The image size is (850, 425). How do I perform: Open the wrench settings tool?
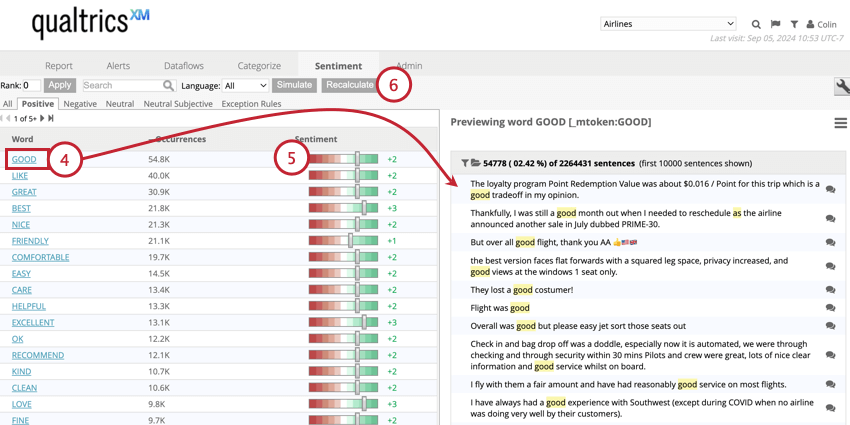point(841,86)
